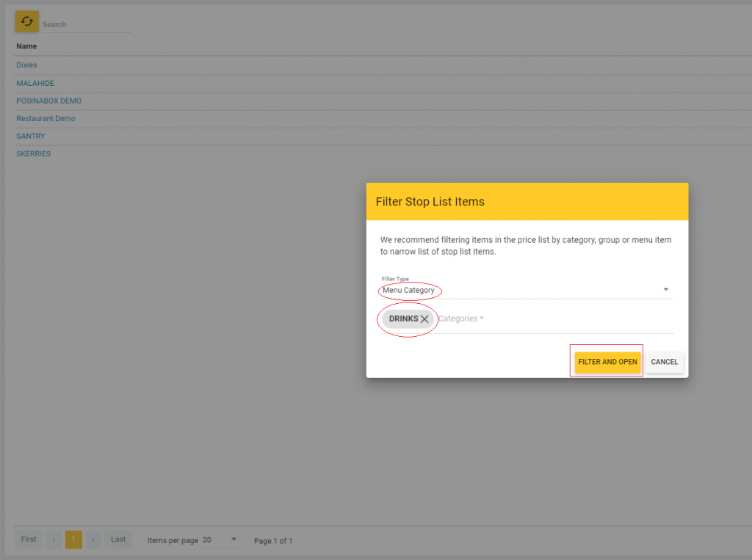The width and height of the screenshot is (752, 560).
Task: Select page 1 in the pagination bar
Action: [73, 539]
